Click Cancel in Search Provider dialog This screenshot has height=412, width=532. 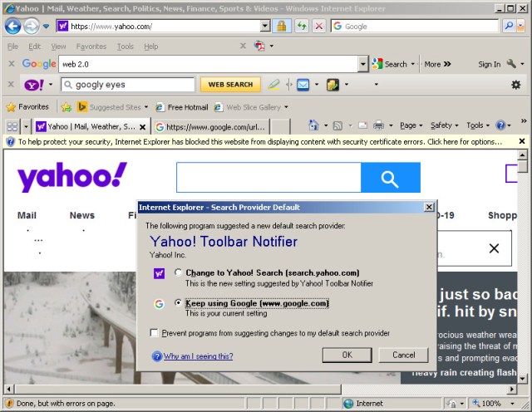pyautogui.click(x=403, y=355)
